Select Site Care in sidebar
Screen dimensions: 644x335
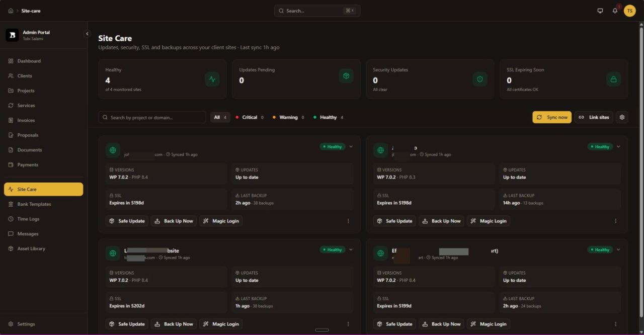pos(44,189)
